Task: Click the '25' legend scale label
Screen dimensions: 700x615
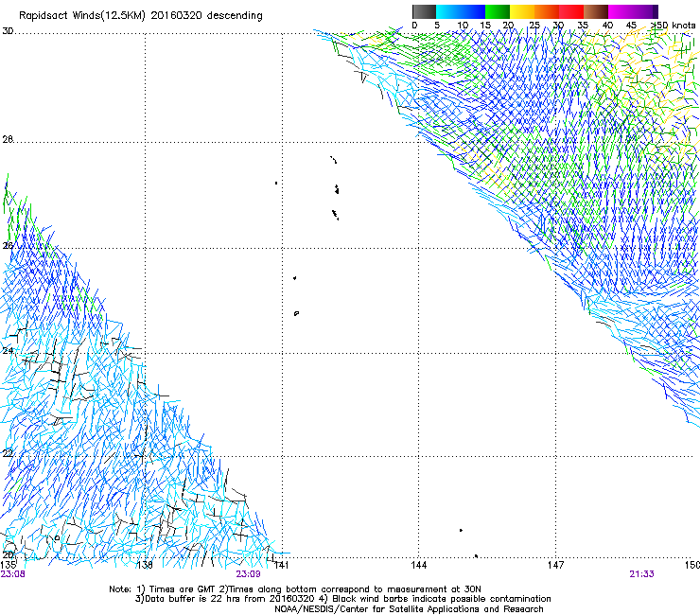Action: click(x=534, y=26)
